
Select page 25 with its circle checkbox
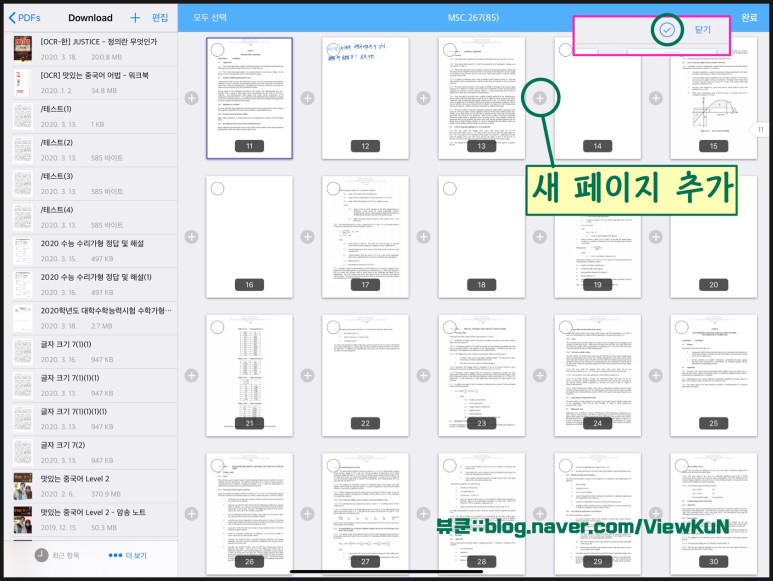682,327
